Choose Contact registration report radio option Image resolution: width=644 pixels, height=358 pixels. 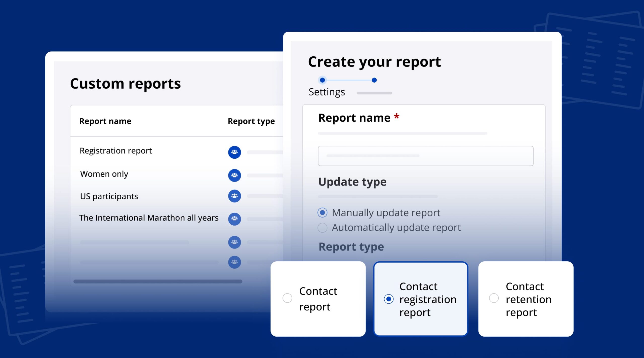389,299
